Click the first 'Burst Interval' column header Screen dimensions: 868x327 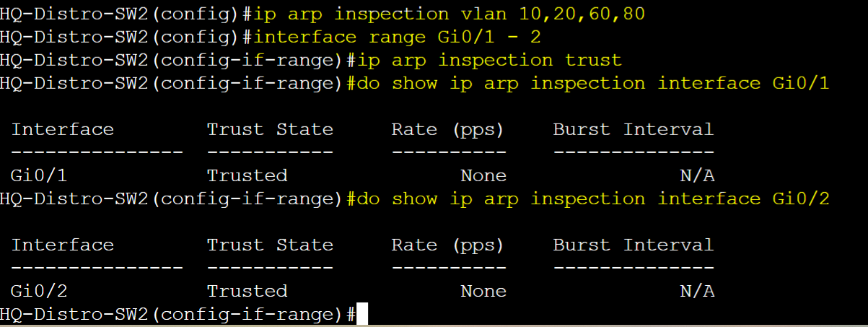[634, 129]
